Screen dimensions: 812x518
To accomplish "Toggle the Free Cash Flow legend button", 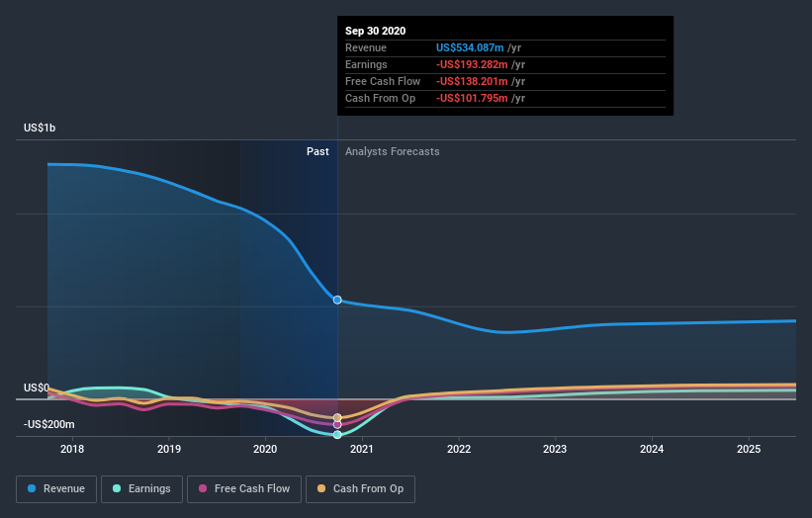I will click(244, 489).
